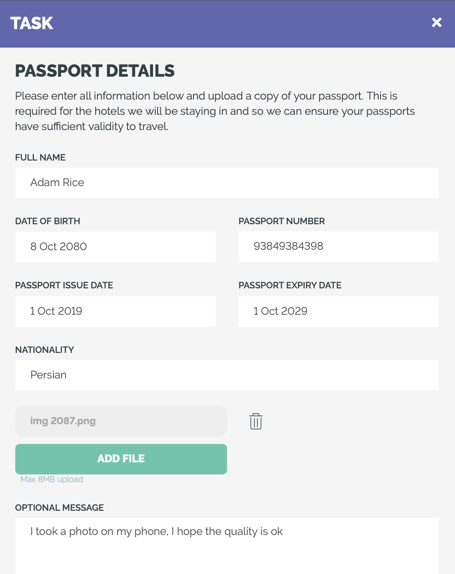The height and width of the screenshot is (574, 455).
Task: Open the Date of Birth field
Action: [115, 247]
